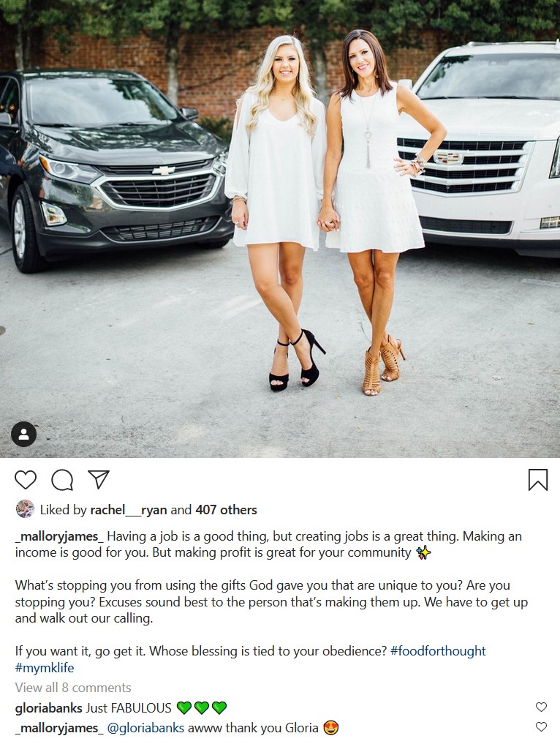Click the @gloriabanks mention
This screenshot has width=560, height=744.
[145, 728]
